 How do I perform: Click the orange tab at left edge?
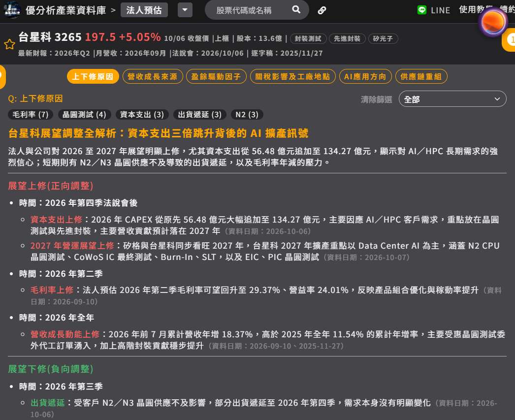[2, 76]
